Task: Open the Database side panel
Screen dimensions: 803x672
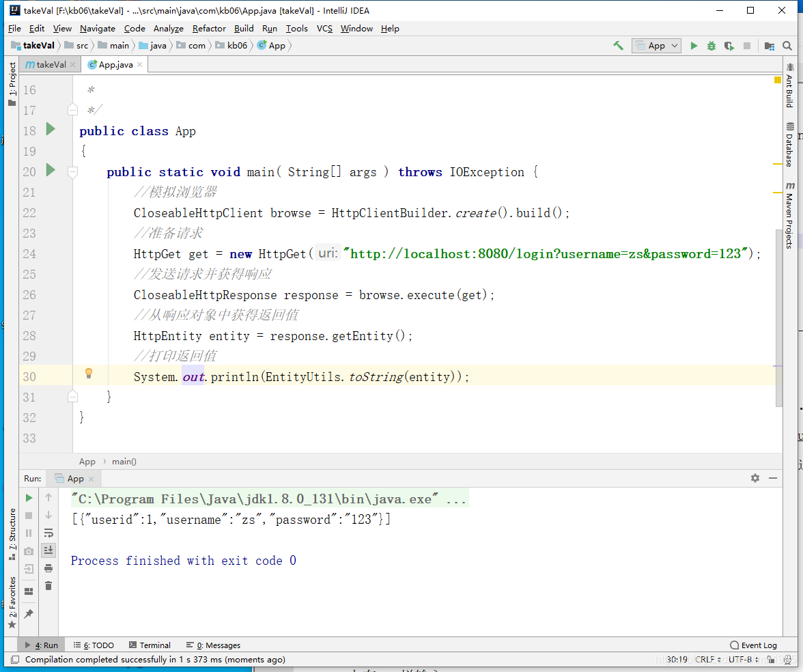Action: [x=789, y=145]
